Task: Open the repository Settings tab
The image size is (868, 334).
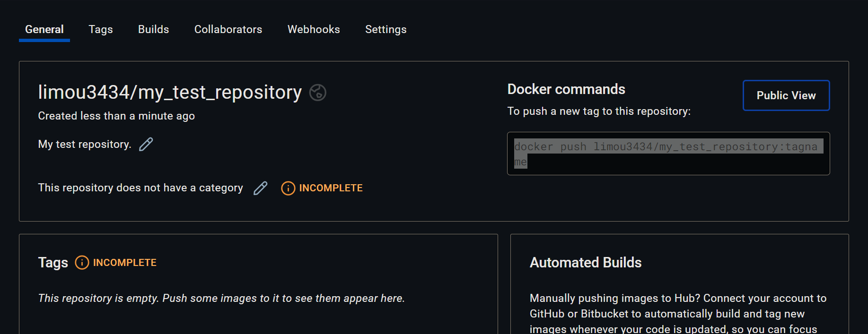Action: click(x=386, y=29)
